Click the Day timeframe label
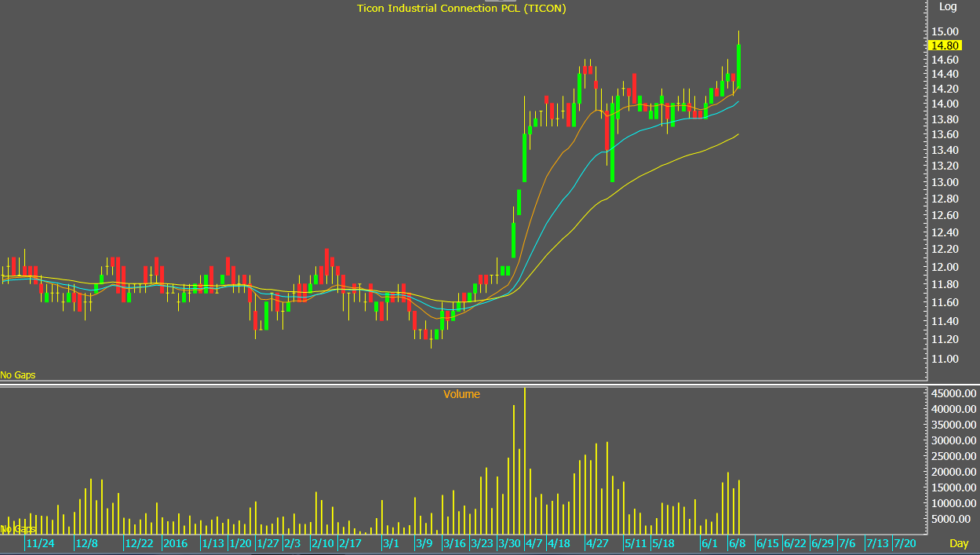The image size is (980, 555). click(x=959, y=543)
